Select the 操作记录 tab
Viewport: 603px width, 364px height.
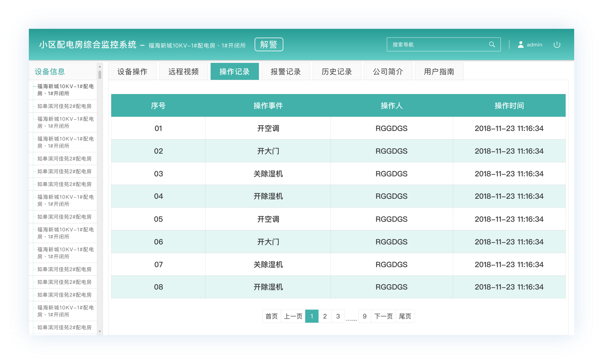[x=235, y=72]
